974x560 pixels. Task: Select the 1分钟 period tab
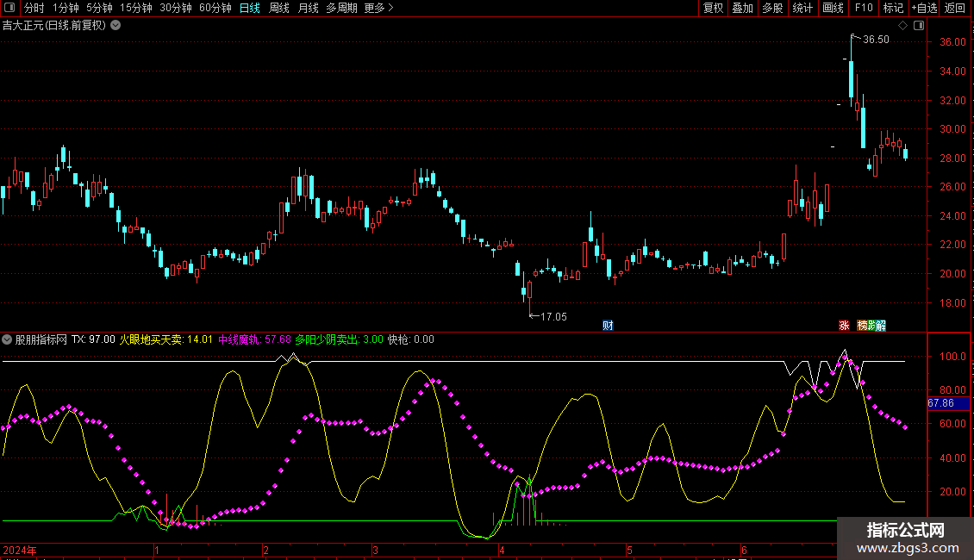point(66,8)
